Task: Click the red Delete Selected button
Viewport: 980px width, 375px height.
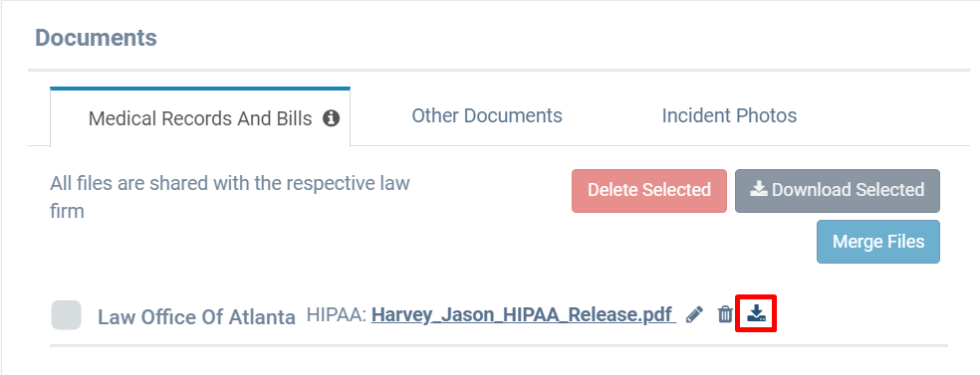Action: click(x=649, y=190)
